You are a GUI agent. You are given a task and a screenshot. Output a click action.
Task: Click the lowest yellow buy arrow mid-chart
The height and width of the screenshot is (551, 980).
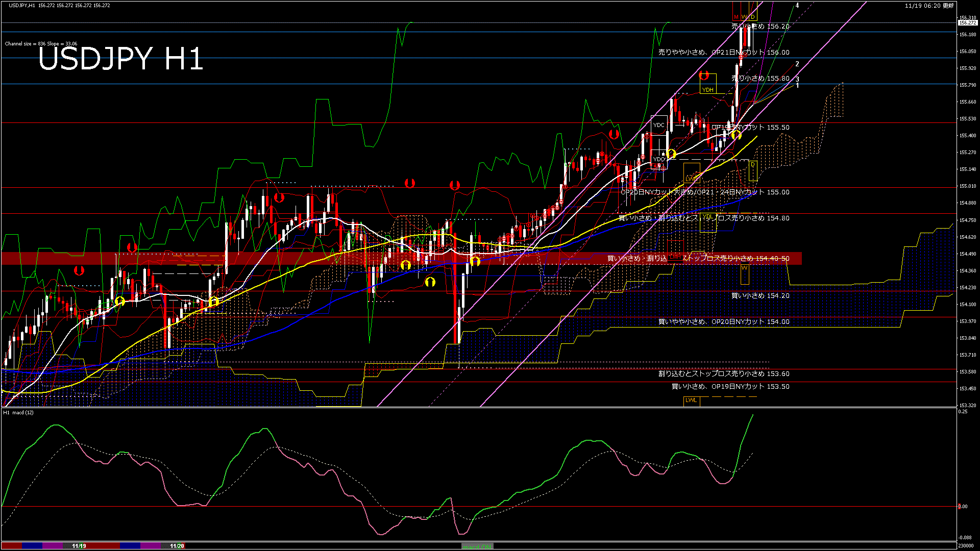pos(430,282)
